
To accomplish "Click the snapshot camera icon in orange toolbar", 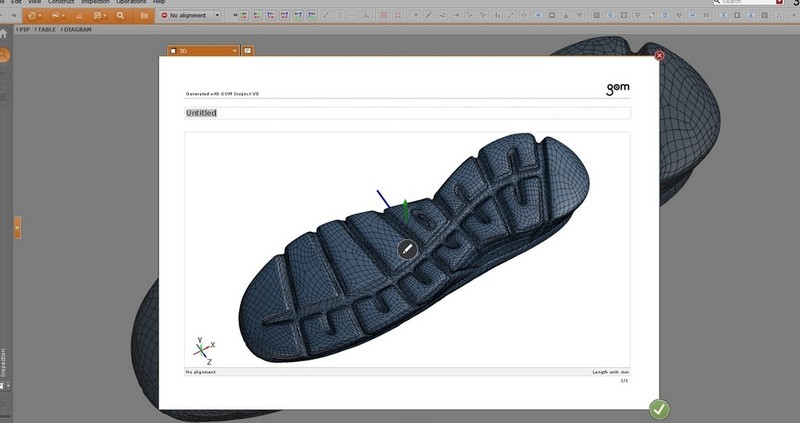I will point(144,16).
